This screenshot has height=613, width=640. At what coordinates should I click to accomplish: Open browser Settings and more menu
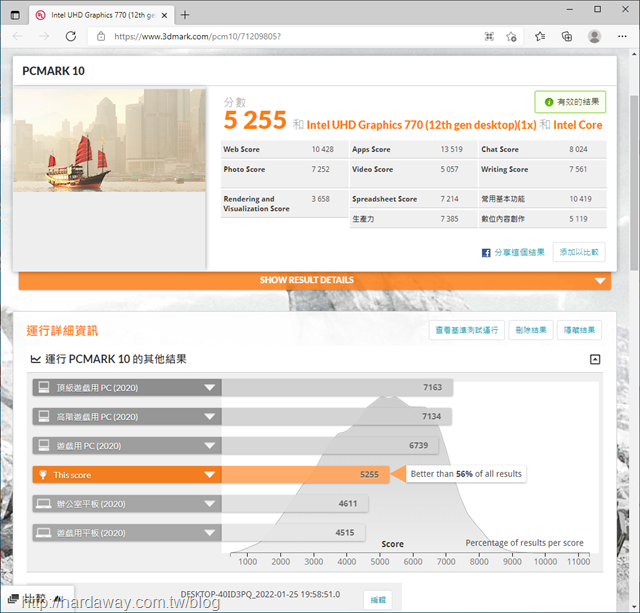pos(622,36)
